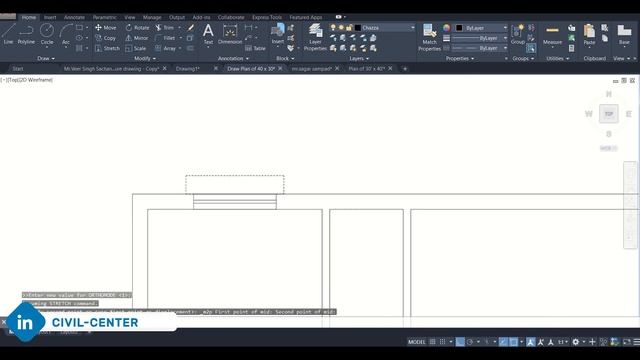Expand the Annotation panel

pos(233,58)
